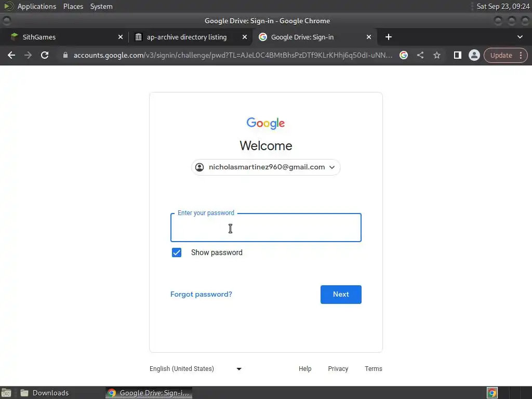Click the address bar URL

[x=233, y=55]
